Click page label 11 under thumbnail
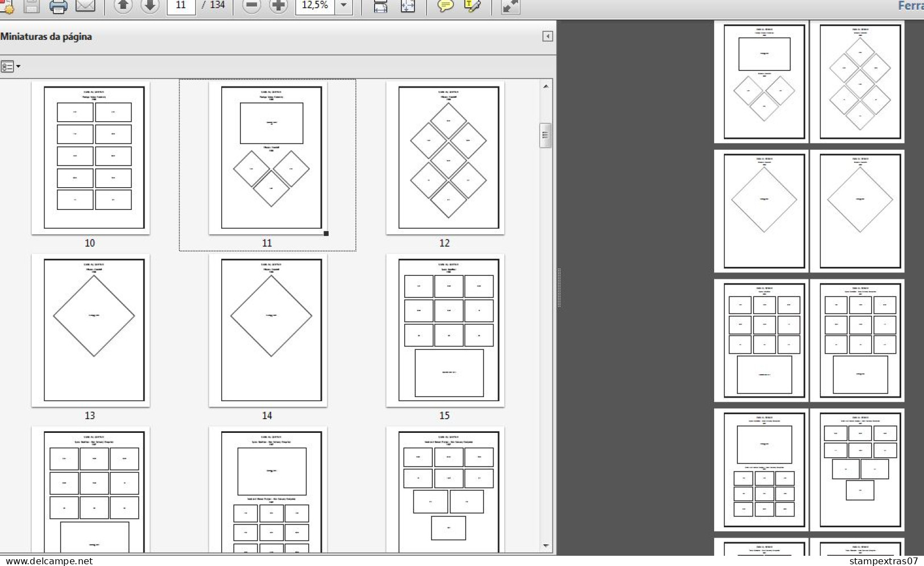The height and width of the screenshot is (566, 924). pos(267,243)
